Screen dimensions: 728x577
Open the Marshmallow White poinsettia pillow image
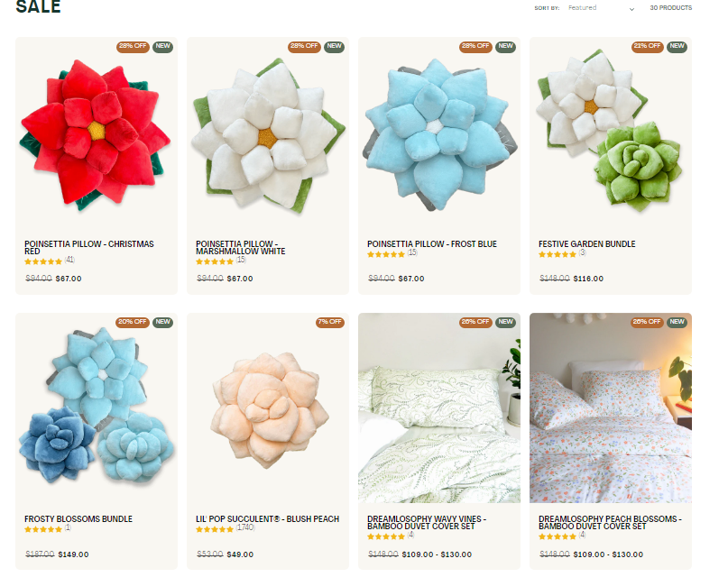point(268,134)
